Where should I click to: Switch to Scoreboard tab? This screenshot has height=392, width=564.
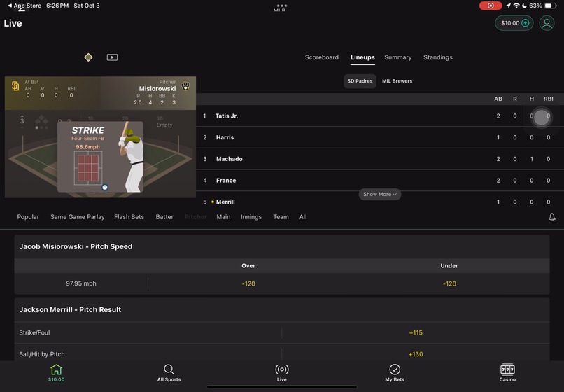click(322, 57)
